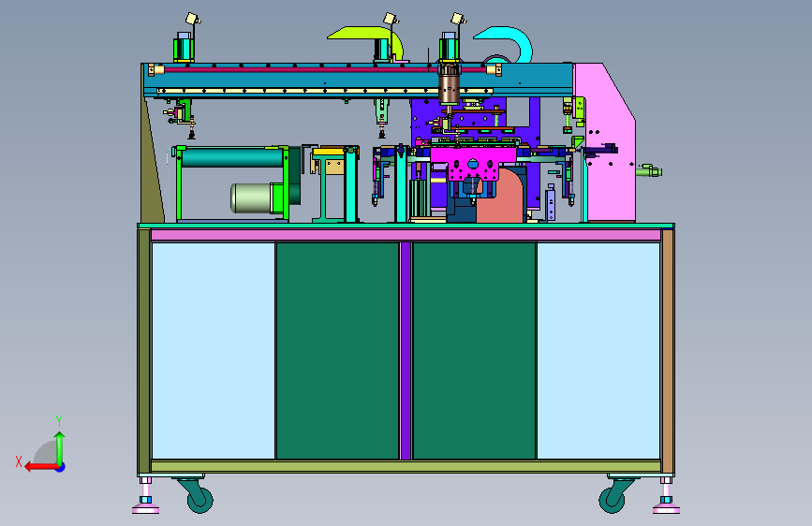Select the right light-blue cabinet panel
812x526 pixels.
[598, 350]
